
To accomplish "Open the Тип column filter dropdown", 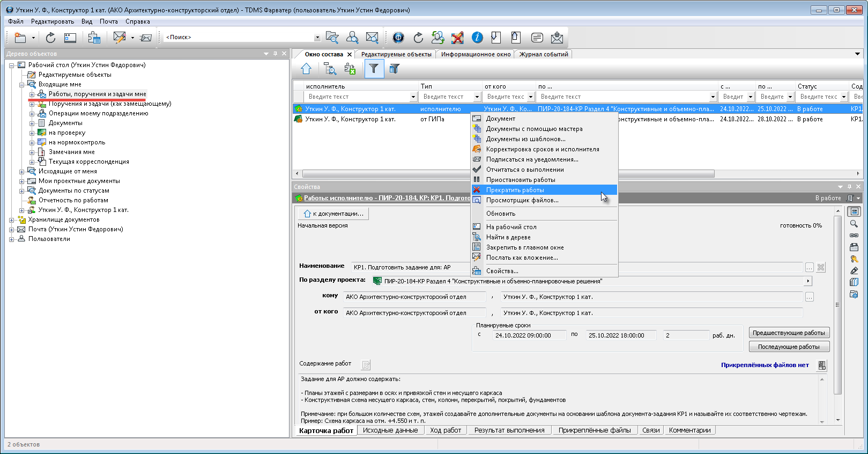I will tap(477, 97).
